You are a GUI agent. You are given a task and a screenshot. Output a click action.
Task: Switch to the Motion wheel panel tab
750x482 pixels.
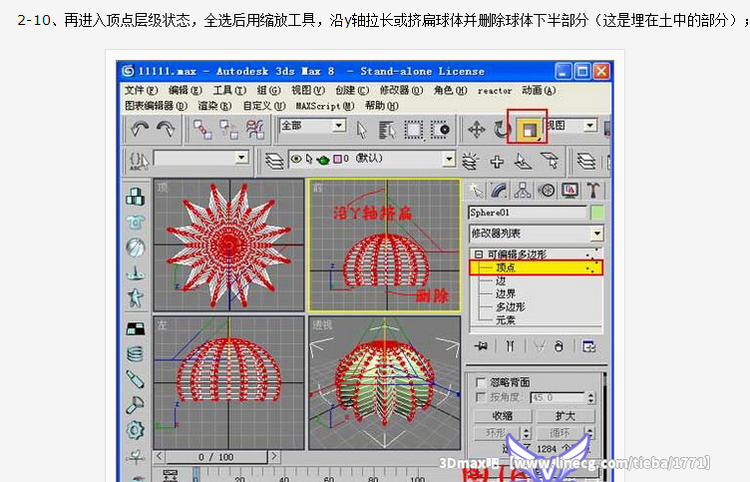coord(546,190)
